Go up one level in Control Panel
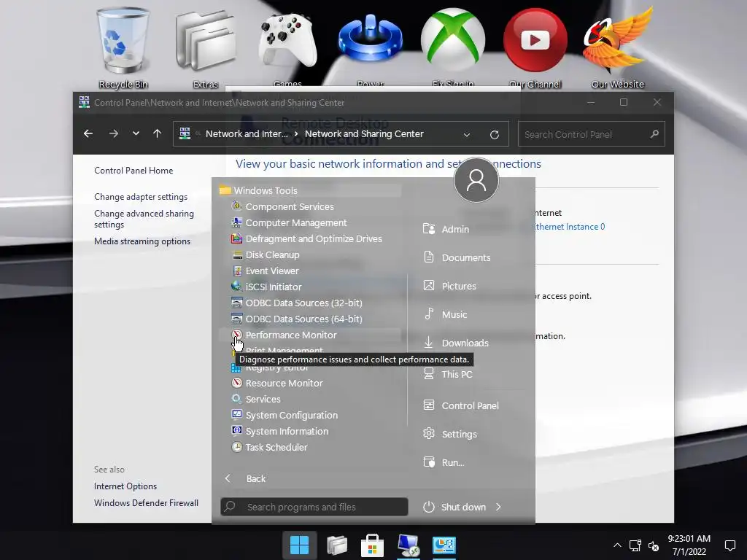 coord(158,134)
